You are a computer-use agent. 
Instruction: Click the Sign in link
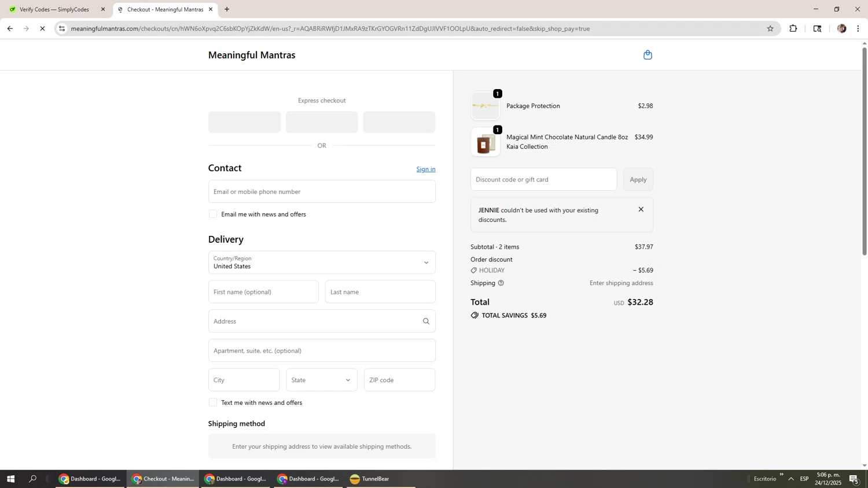pos(426,169)
